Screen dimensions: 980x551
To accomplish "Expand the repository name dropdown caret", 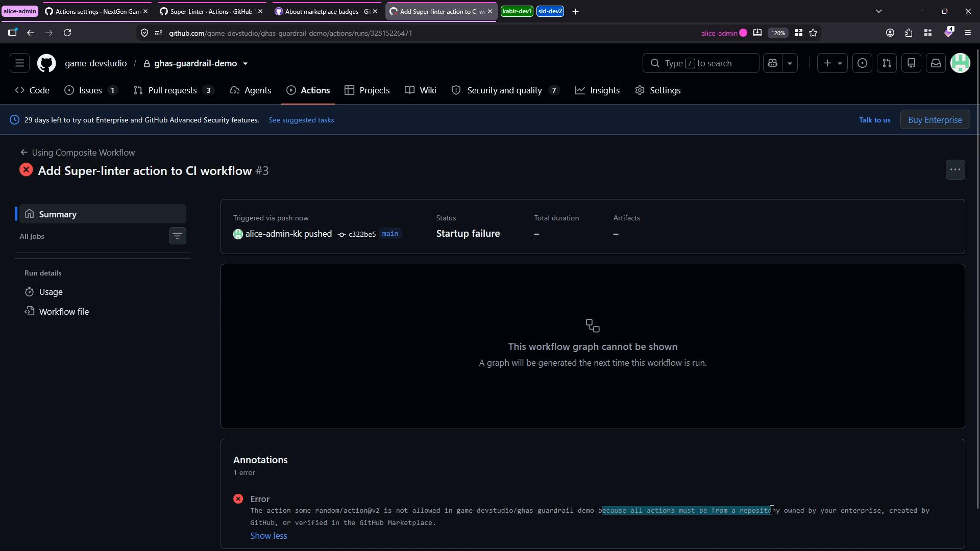I will pyautogui.click(x=245, y=64).
